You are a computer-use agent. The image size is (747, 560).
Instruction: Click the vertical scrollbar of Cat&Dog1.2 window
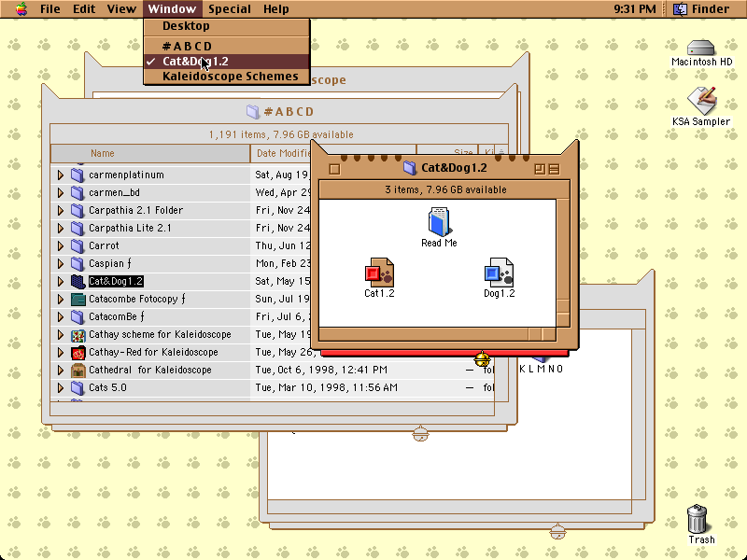(563, 262)
